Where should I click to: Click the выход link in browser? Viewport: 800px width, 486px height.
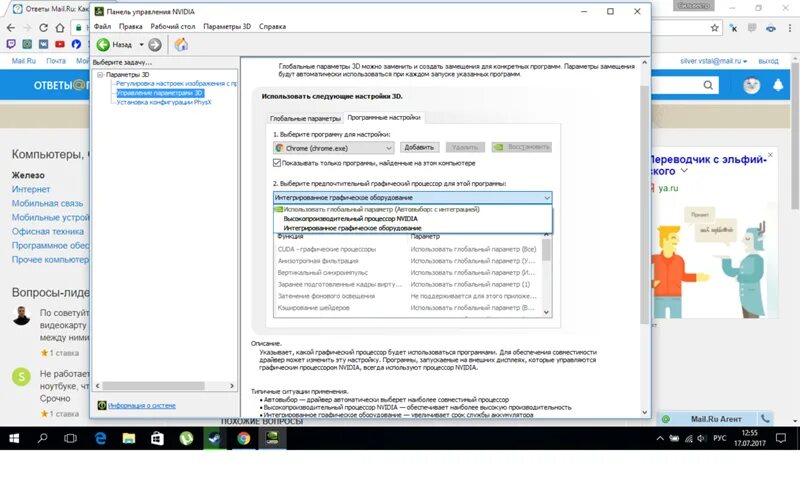tap(768, 61)
